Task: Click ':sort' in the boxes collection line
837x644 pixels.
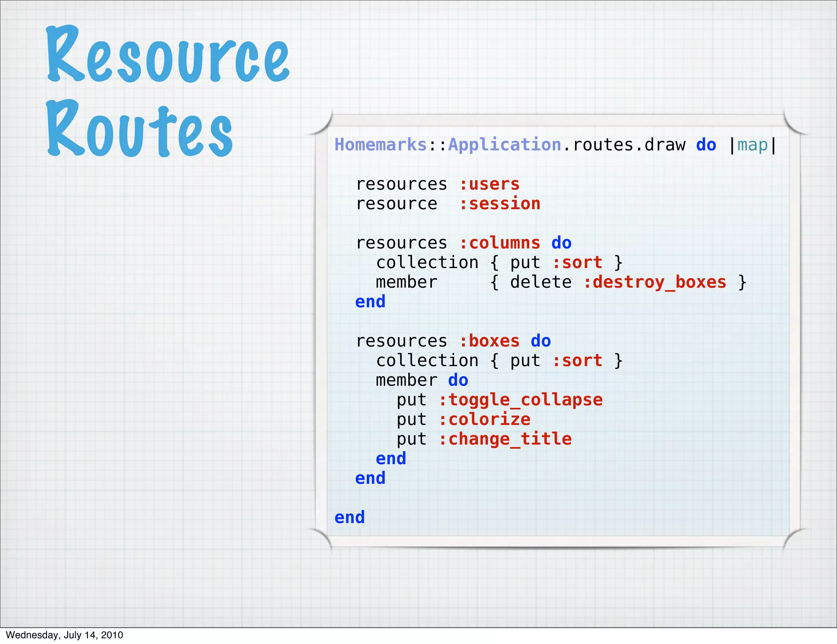Action: [x=577, y=360]
